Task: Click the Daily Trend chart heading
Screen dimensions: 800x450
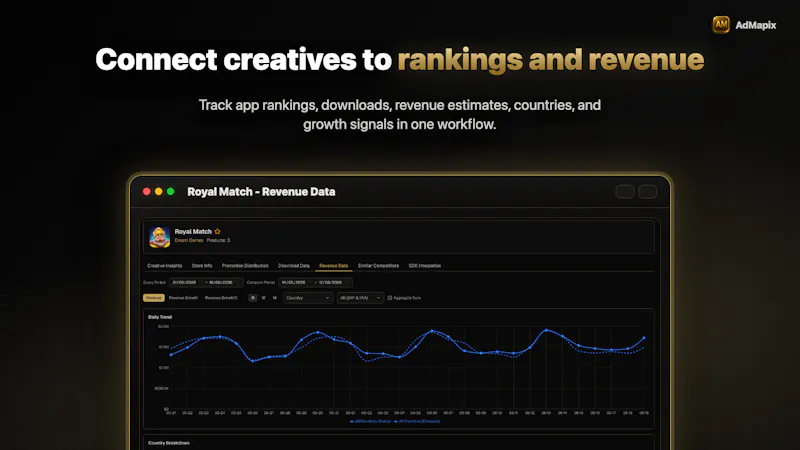Action: coord(160,317)
